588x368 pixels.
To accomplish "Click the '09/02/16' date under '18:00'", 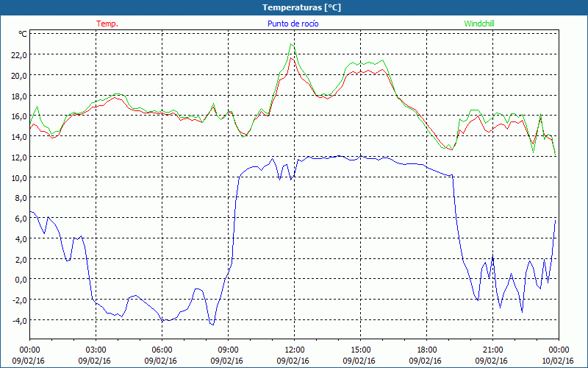I will tap(426, 361).
